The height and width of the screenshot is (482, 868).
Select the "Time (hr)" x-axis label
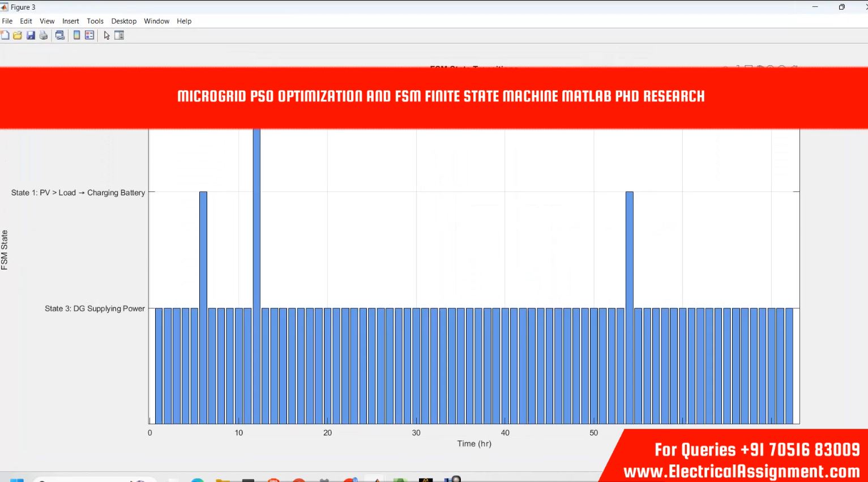[x=474, y=443]
